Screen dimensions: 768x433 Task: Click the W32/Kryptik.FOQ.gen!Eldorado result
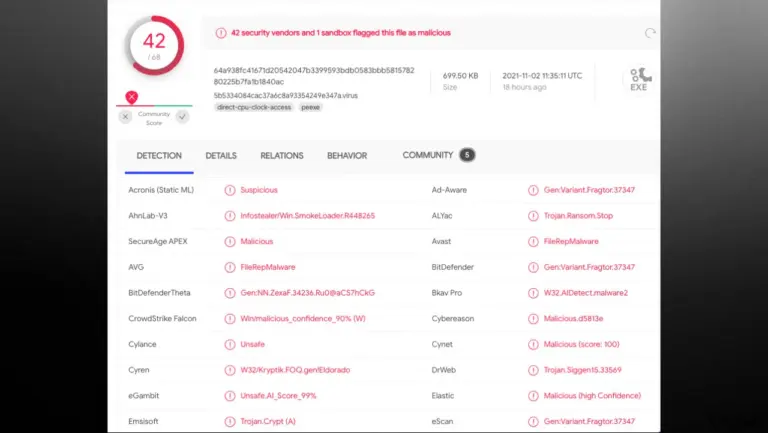[295, 370]
